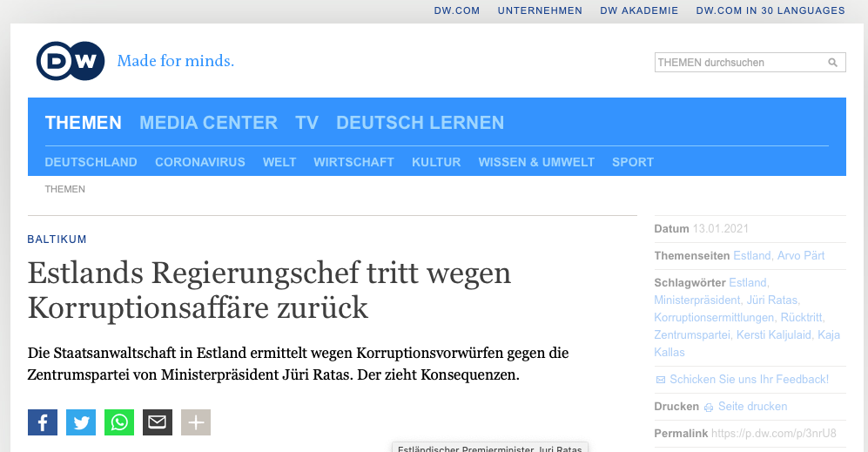This screenshot has width=868, height=452.
Task: Click the Rücktritt keyword
Action: 803,317
